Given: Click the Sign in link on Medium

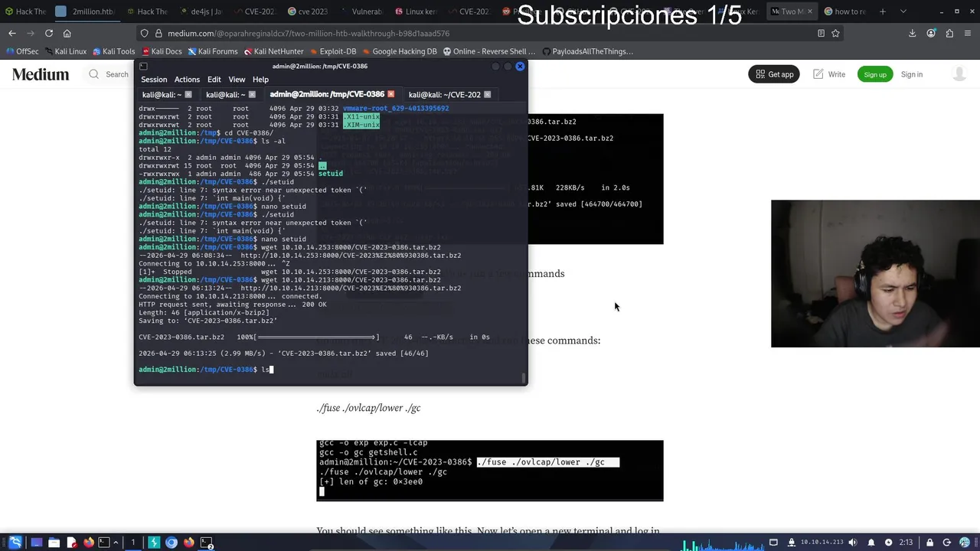Looking at the screenshot, I should [912, 74].
